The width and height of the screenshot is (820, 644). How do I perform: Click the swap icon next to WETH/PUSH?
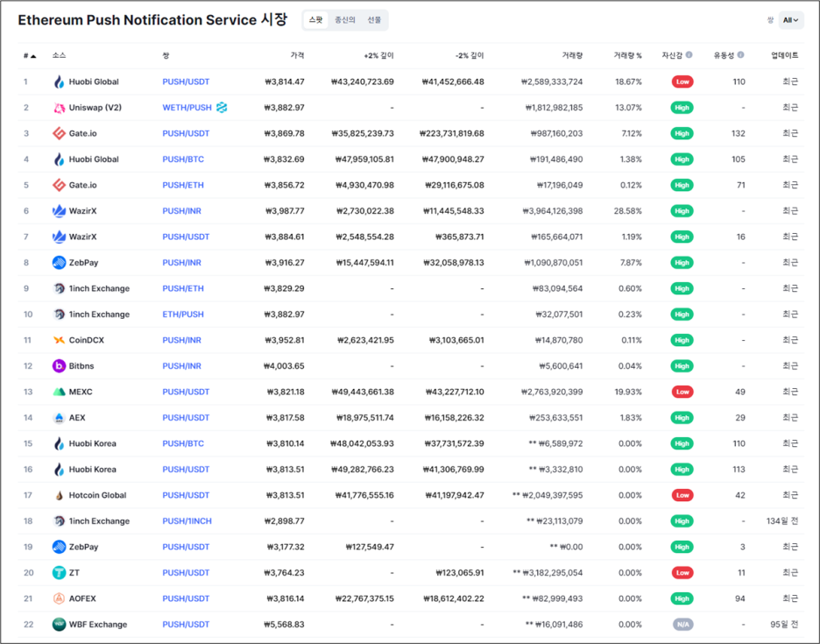[x=222, y=108]
